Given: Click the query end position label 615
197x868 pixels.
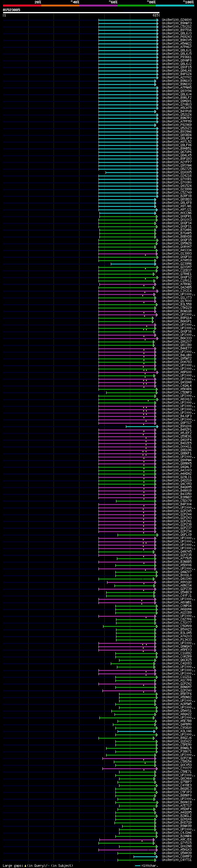Looking at the screenshot, I should 155,15.
